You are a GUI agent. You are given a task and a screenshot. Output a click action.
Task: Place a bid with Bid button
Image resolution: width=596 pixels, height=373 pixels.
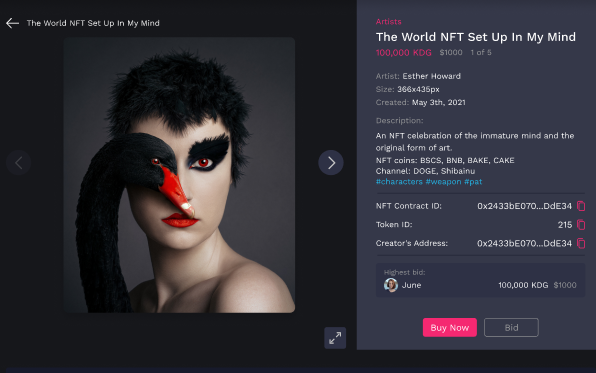511,327
